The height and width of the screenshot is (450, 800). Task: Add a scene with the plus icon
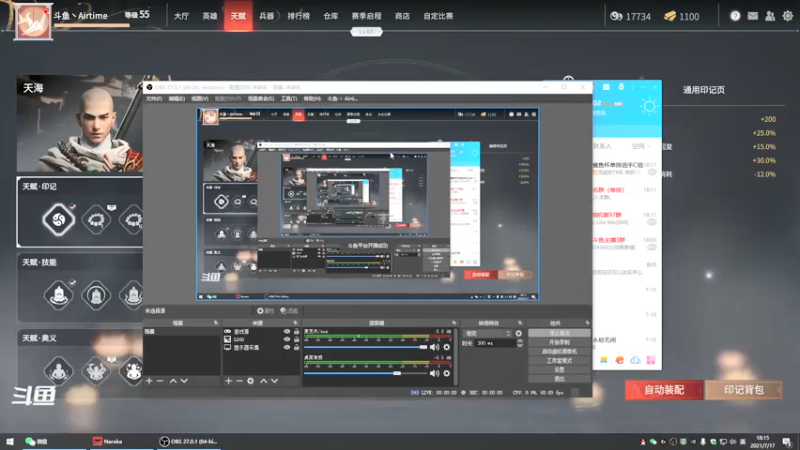click(x=149, y=381)
